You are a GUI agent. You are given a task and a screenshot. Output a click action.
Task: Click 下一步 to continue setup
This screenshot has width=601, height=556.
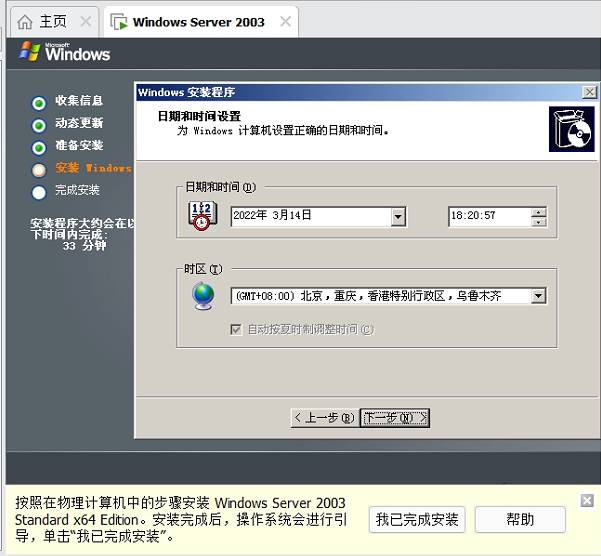click(395, 418)
